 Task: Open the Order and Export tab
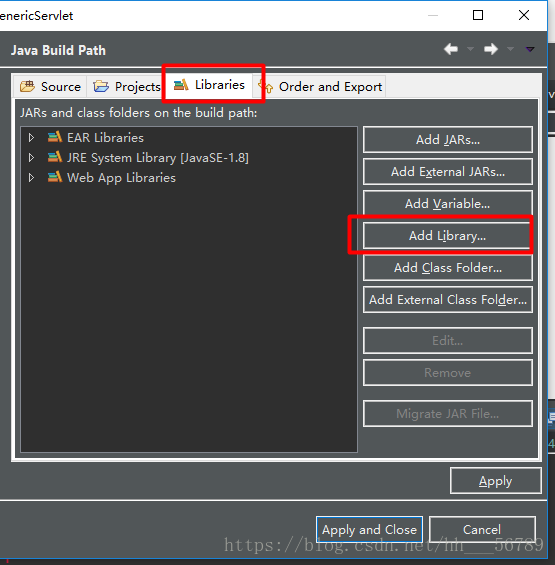point(320,86)
